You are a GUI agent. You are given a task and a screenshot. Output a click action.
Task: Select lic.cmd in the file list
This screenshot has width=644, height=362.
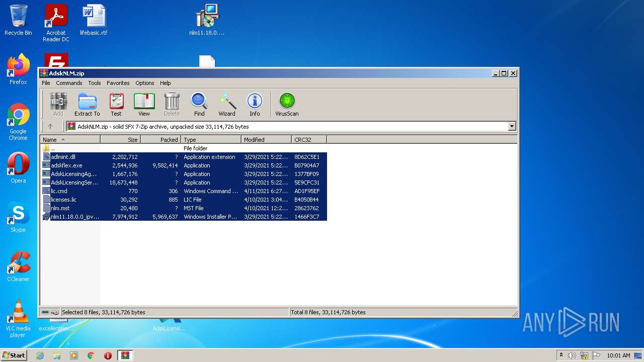(184, 191)
